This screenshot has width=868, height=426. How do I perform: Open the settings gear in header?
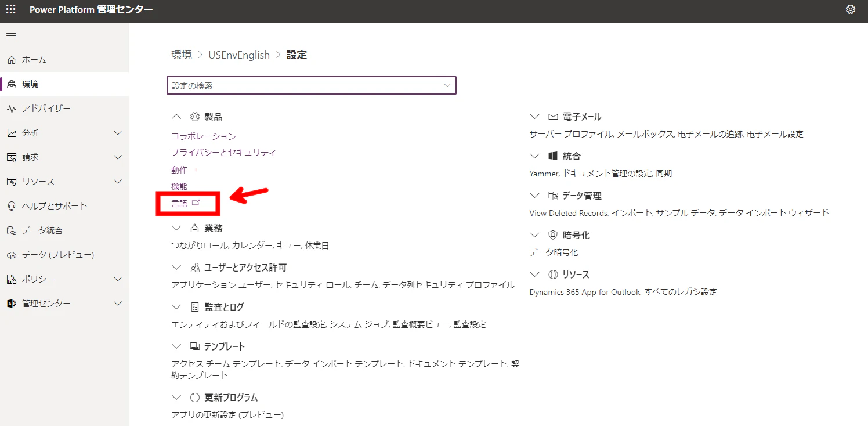tap(851, 9)
